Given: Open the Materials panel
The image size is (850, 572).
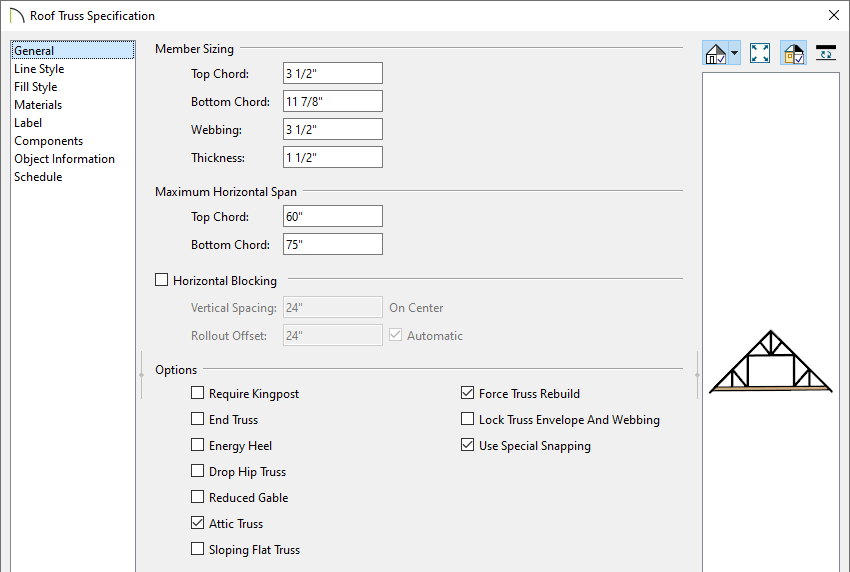Looking at the screenshot, I should pos(38,105).
